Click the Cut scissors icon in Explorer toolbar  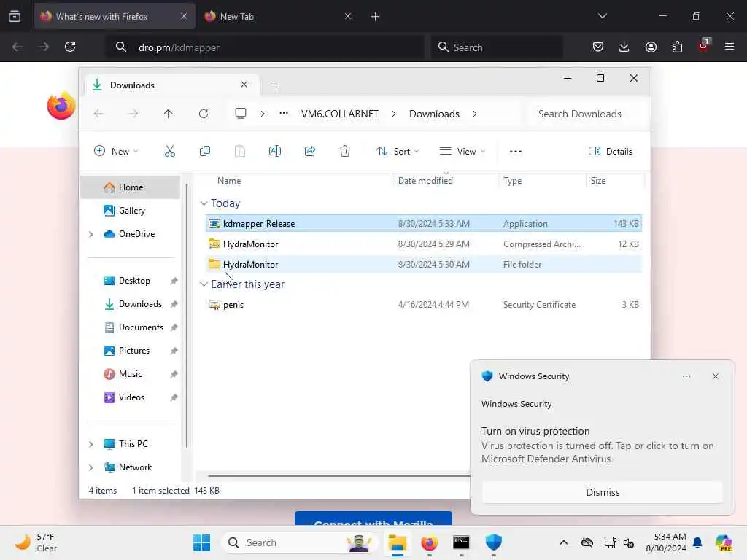(169, 152)
